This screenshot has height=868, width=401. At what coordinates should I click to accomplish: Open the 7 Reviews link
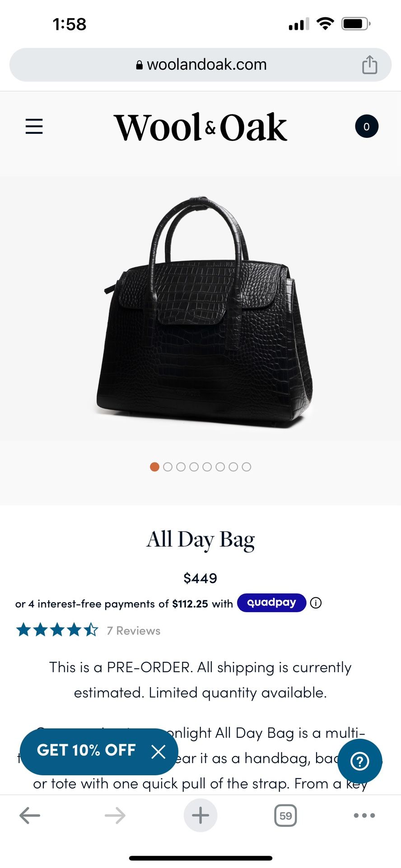coord(134,631)
